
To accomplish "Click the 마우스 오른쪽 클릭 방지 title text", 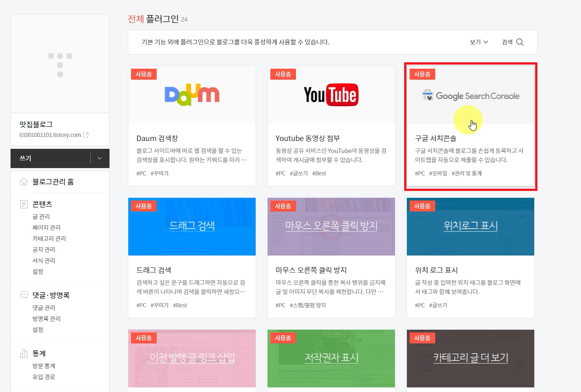I will pos(311,270).
